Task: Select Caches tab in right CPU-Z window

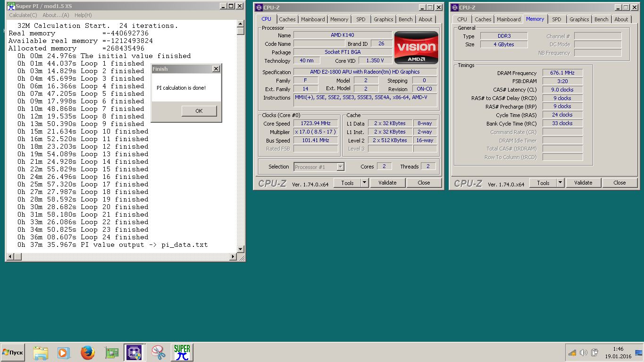Action: coord(483,19)
